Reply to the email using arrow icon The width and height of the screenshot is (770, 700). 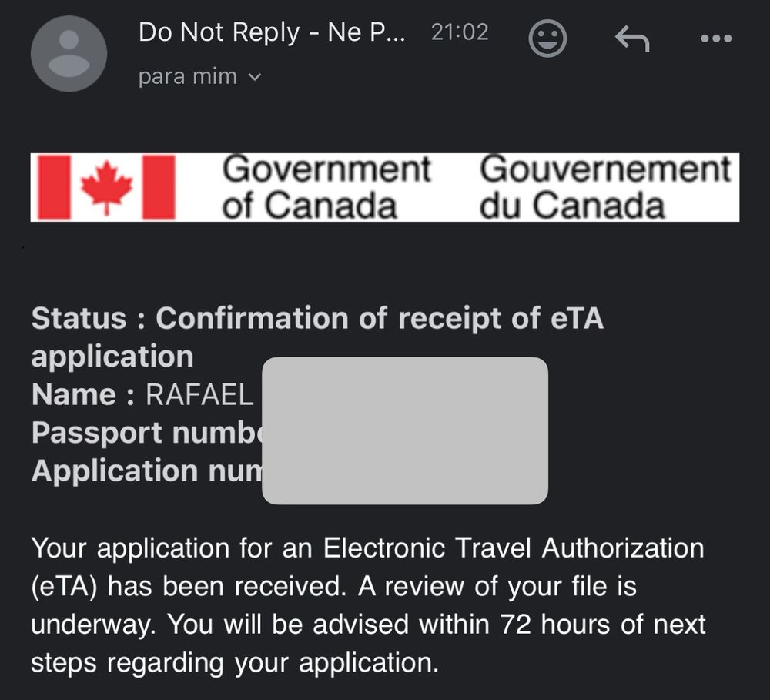coord(632,39)
